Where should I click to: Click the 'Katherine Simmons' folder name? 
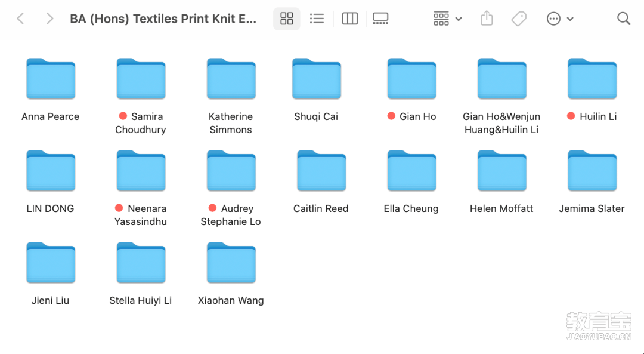231,124
